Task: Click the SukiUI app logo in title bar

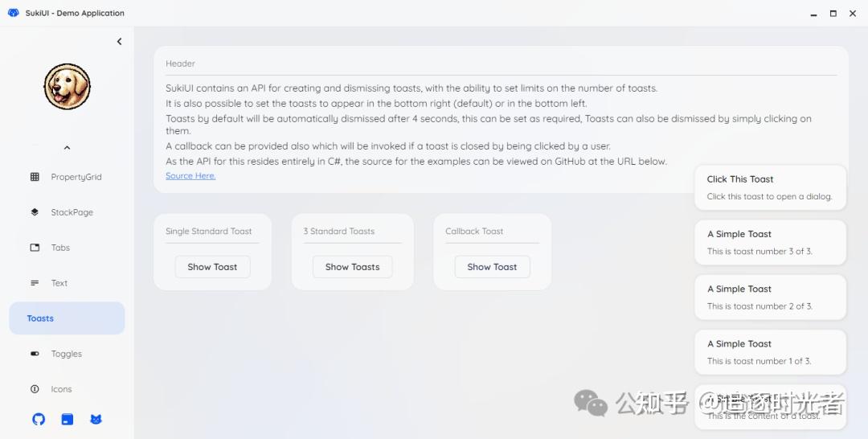Action: pos(14,13)
